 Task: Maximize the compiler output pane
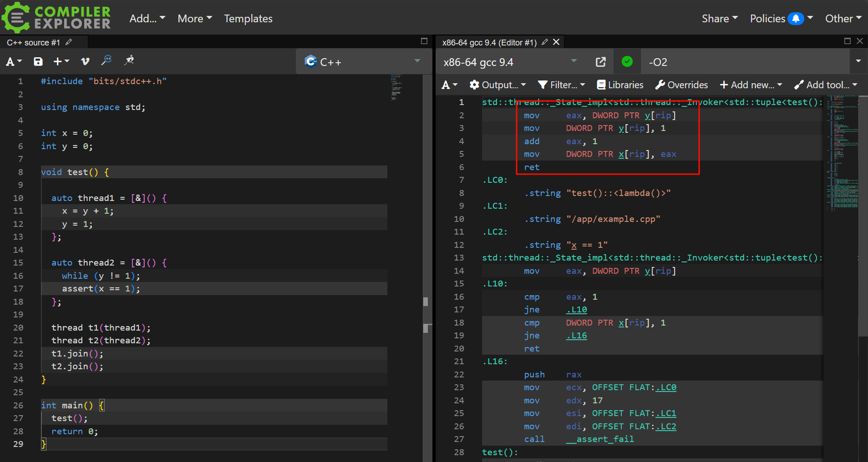(848, 41)
